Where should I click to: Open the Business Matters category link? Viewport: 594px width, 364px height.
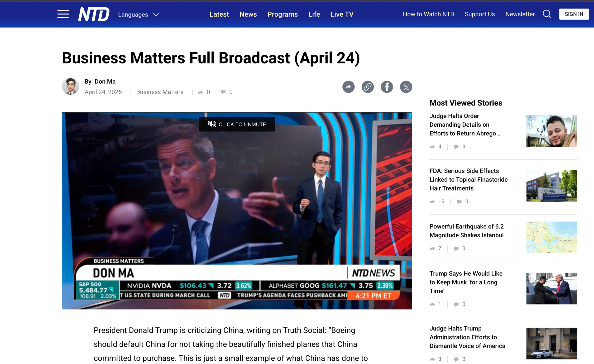coord(160,92)
